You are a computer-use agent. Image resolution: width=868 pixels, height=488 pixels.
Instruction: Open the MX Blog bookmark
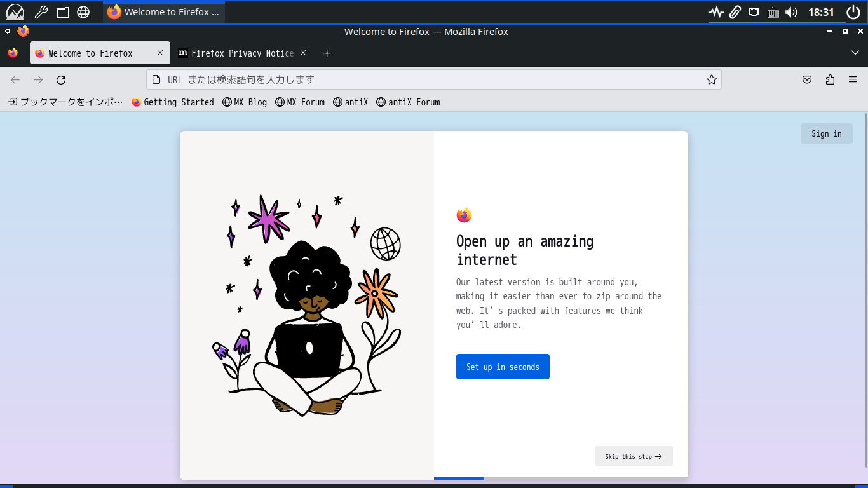[x=245, y=102]
